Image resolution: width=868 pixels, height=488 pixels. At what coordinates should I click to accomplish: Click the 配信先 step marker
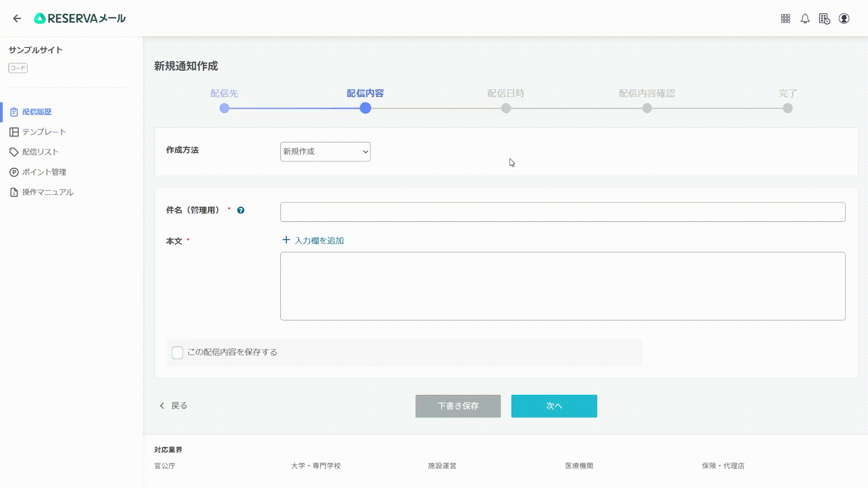(224, 108)
